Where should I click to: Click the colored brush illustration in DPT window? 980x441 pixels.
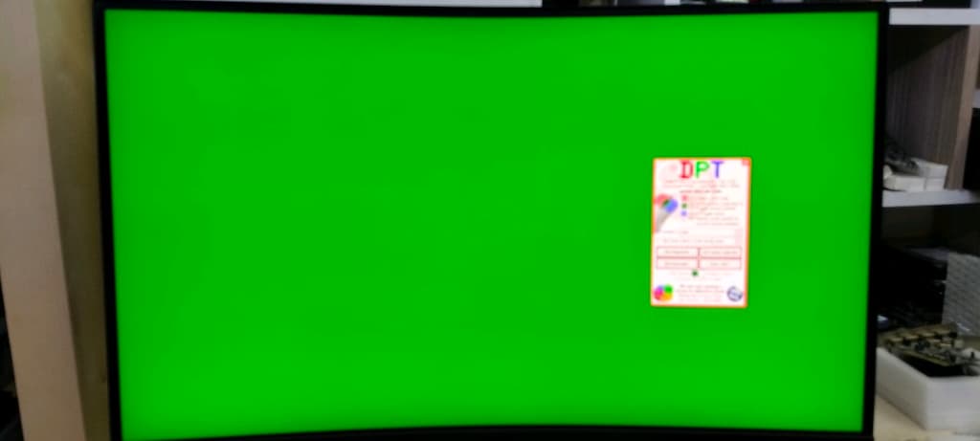tap(664, 212)
